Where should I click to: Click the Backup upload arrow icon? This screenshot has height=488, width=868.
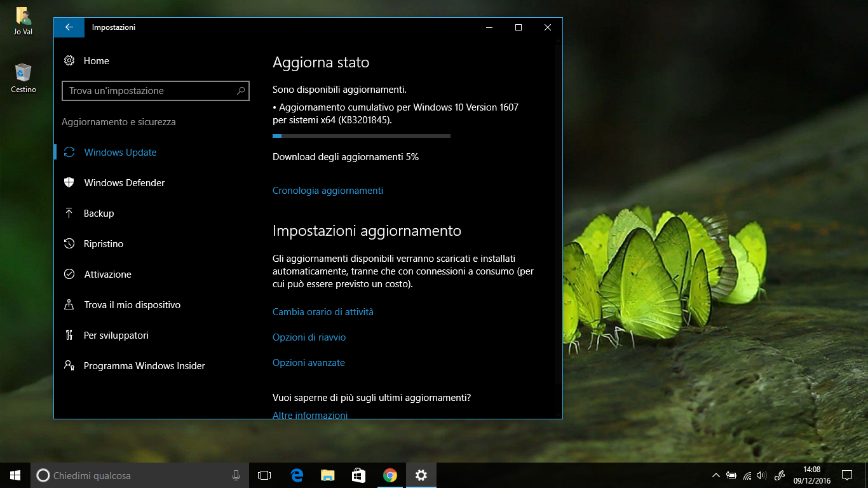tap(69, 213)
